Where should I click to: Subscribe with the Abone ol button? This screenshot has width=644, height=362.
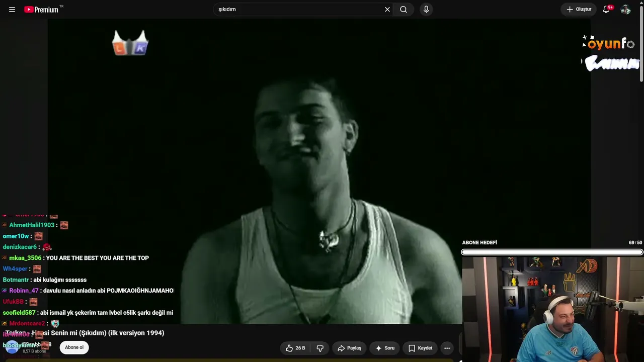coord(74,347)
